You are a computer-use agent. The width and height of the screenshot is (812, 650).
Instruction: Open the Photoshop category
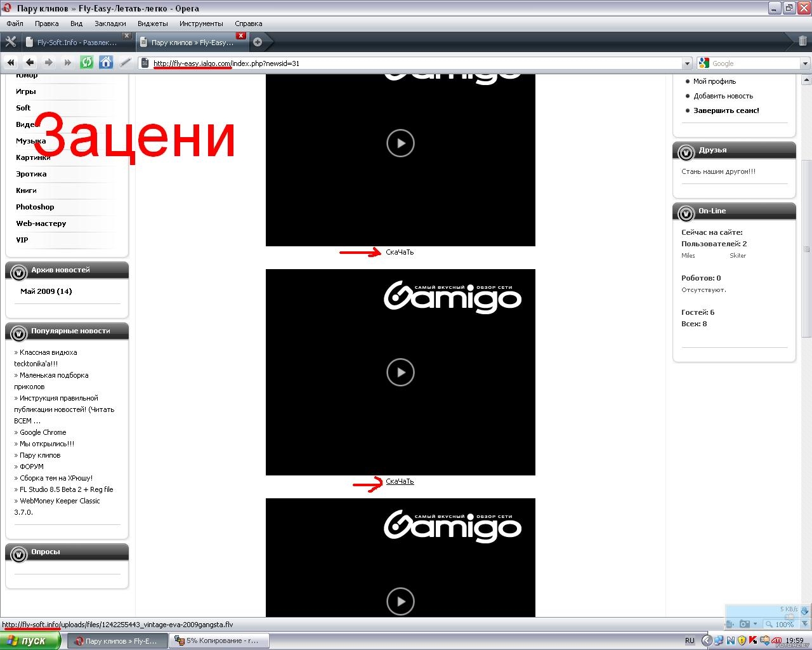pyautogui.click(x=36, y=207)
